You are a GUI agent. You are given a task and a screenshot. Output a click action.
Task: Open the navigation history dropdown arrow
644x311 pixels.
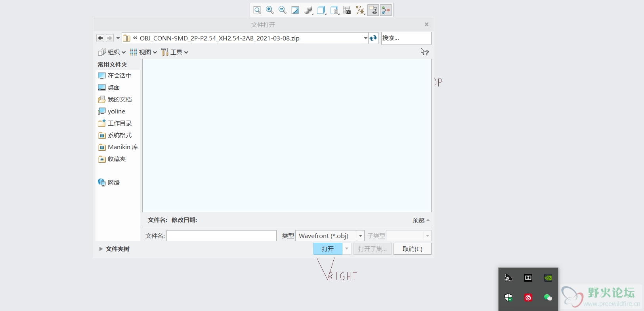(118, 38)
